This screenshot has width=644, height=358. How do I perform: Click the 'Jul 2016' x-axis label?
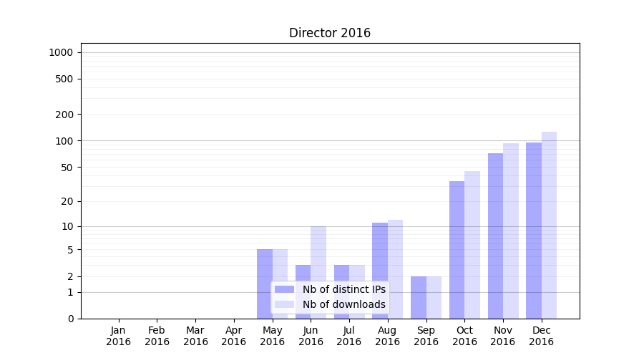coord(349,336)
